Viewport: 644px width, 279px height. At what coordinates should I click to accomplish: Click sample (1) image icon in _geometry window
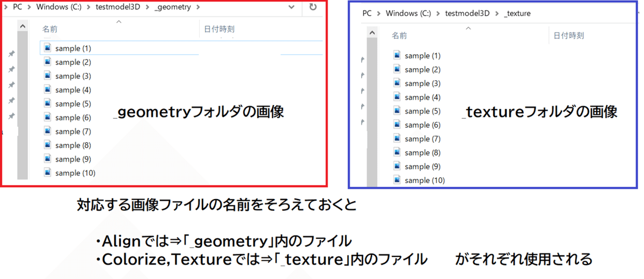[48, 48]
